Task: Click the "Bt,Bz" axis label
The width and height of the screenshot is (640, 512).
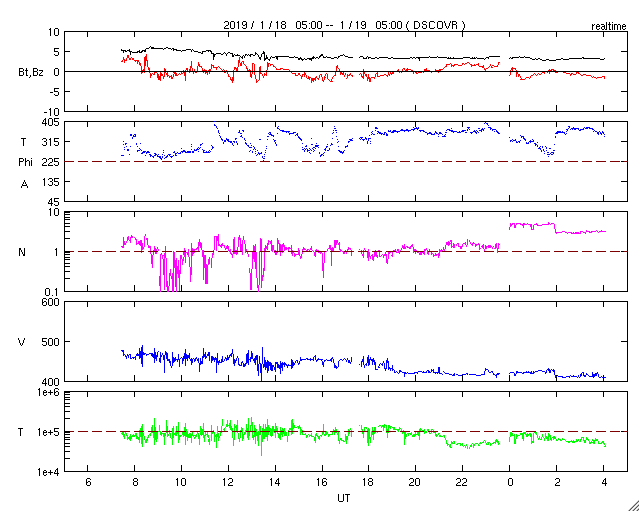Action: click(30, 72)
